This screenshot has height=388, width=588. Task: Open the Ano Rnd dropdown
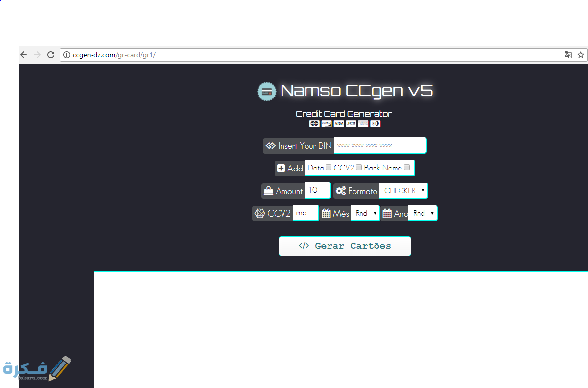[423, 213]
